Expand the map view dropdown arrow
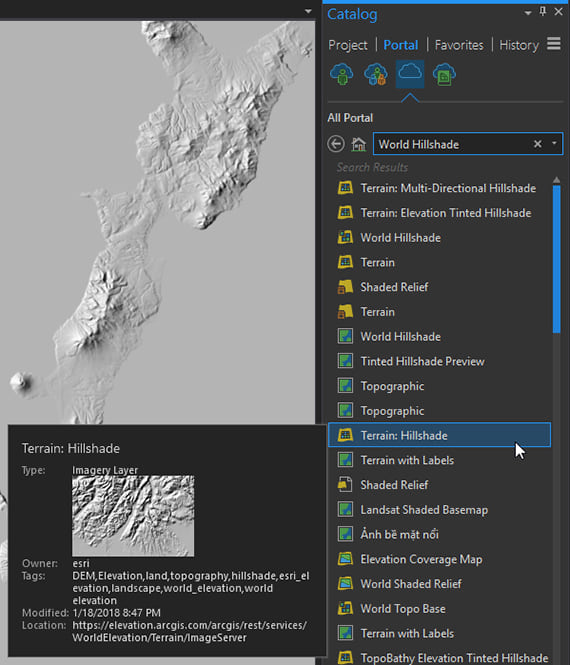 pos(308,11)
